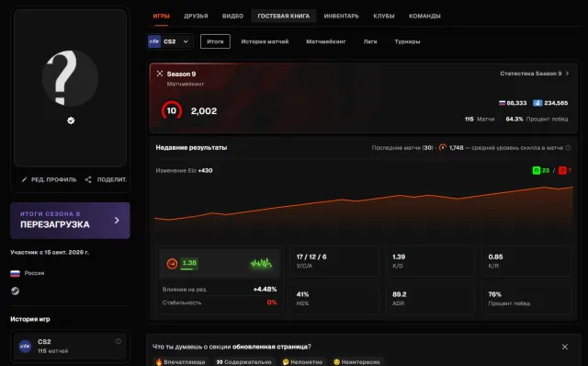Image resolution: width=588 pixels, height=366 pixels.
Task: Switch to the ДРУЗЬЯ tab
Action: pos(196,17)
